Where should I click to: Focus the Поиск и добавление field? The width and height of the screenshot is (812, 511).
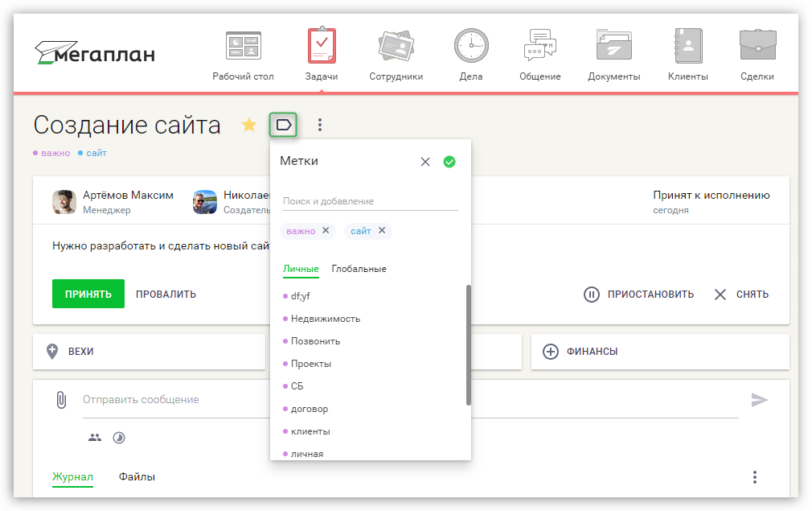pyautogui.click(x=371, y=201)
